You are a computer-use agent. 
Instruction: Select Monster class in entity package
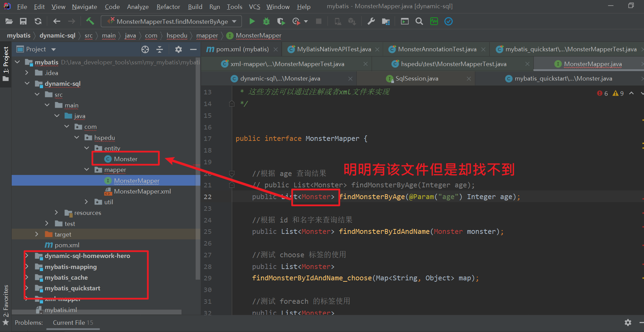tap(125, 159)
